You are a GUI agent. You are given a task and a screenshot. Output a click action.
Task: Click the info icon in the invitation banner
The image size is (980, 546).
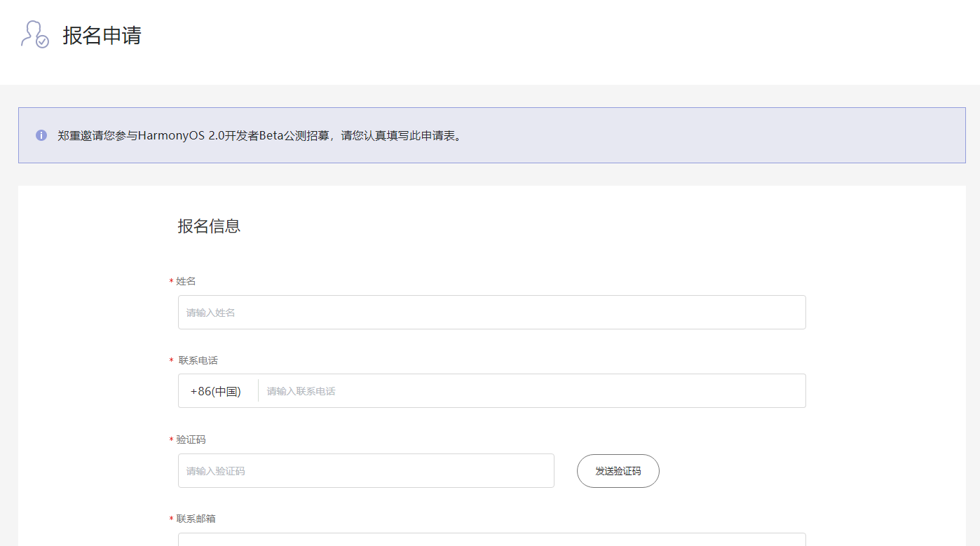(41, 135)
